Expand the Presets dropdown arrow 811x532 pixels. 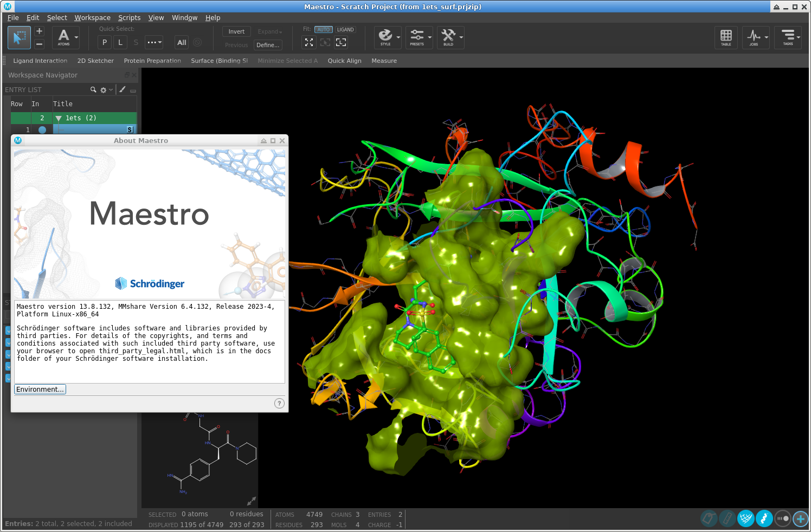tap(430, 37)
